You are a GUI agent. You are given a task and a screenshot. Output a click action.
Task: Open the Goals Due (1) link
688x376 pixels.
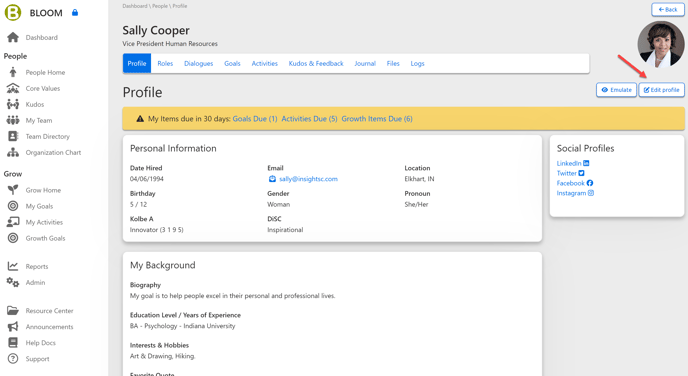click(x=255, y=118)
